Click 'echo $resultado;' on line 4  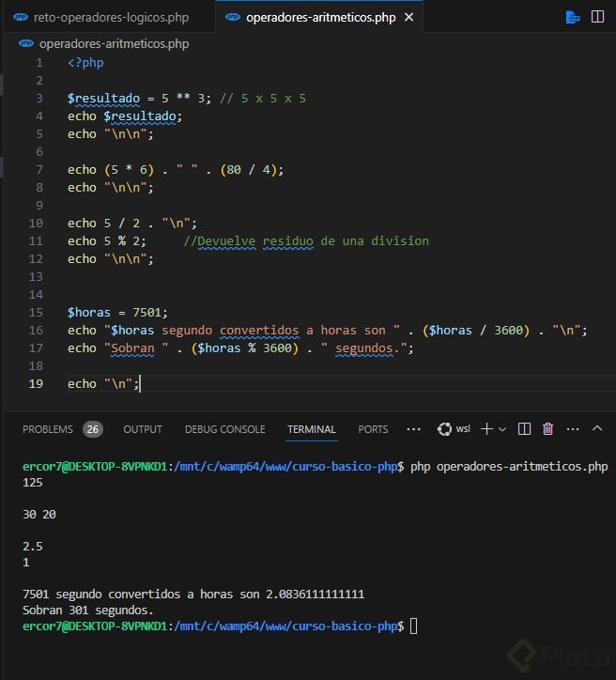tap(125, 116)
